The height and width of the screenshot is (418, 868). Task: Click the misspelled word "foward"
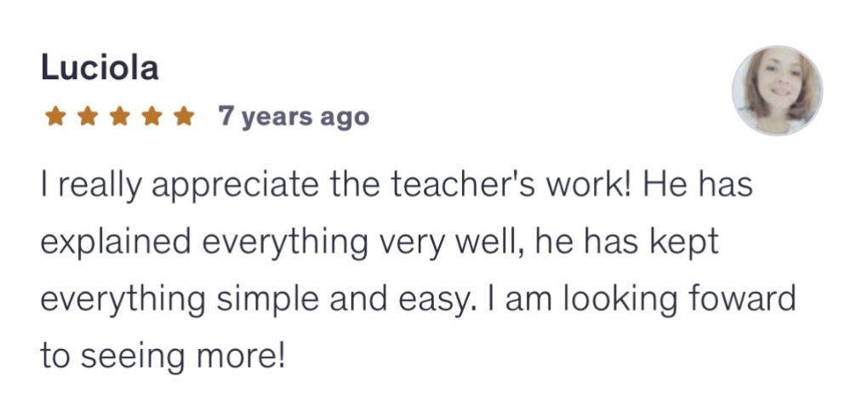coord(742,299)
